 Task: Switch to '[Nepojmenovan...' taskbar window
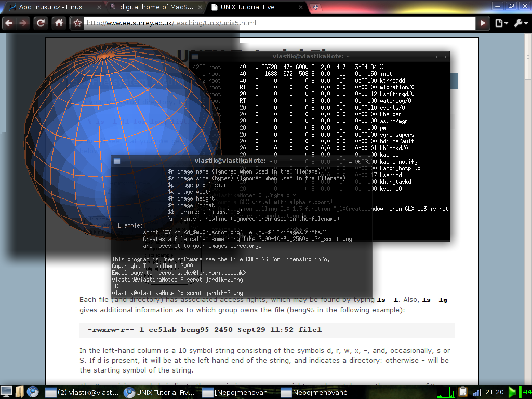(238, 393)
